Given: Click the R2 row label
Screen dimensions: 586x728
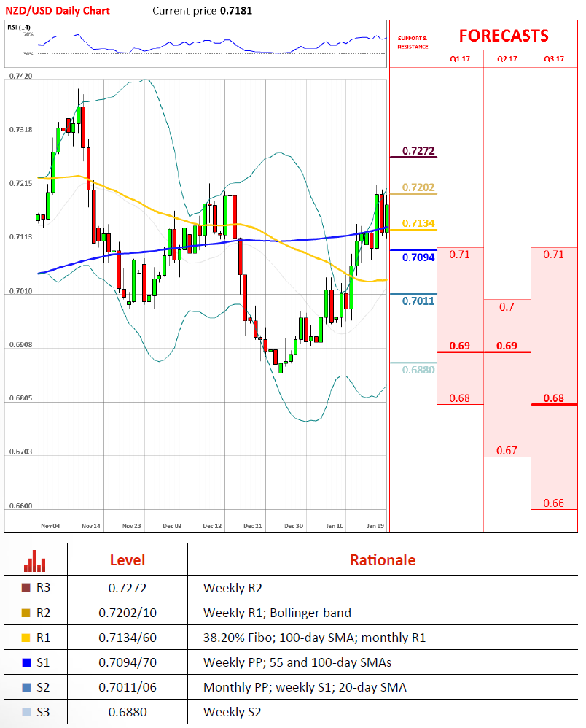Looking at the screenshot, I should (x=43, y=613).
